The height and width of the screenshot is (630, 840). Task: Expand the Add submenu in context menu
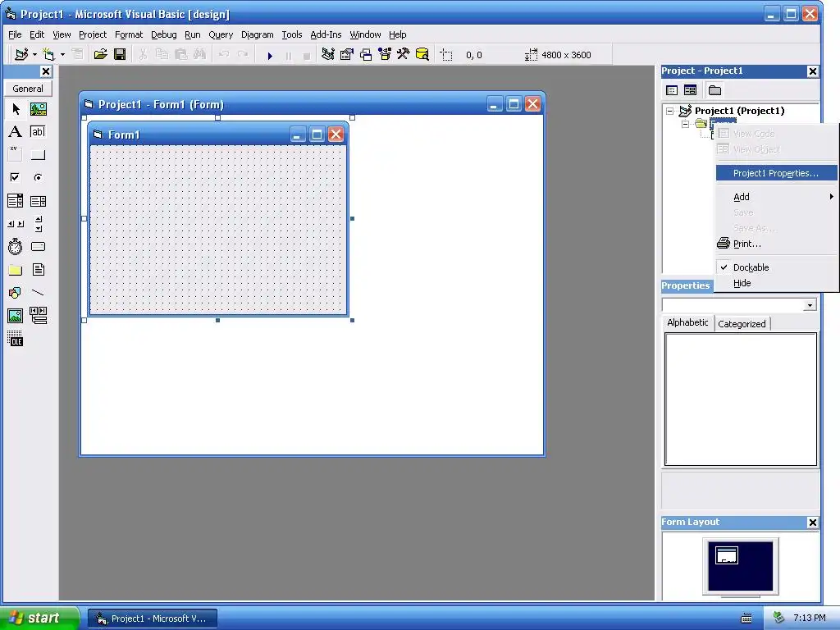(x=777, y=197)
